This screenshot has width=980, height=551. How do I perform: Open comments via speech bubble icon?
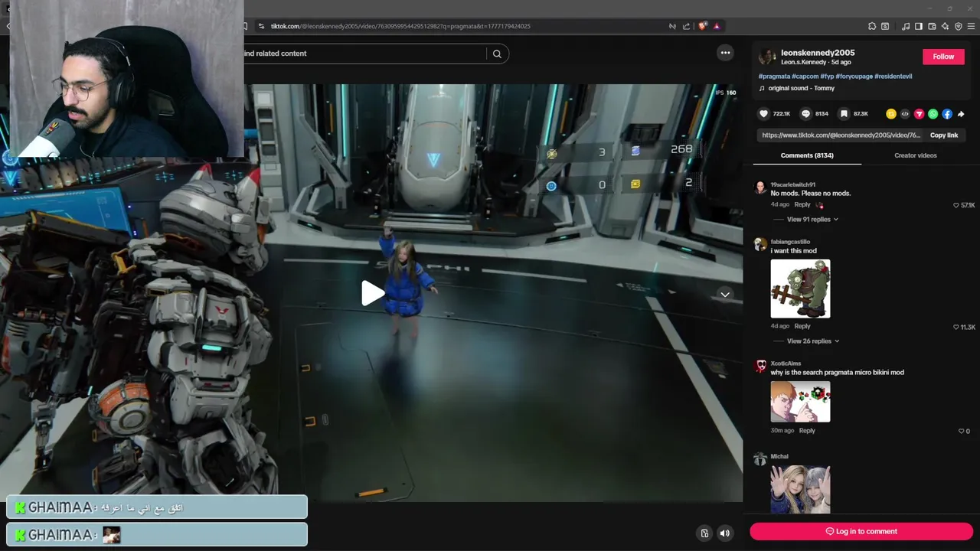click(x=805, y=114)
